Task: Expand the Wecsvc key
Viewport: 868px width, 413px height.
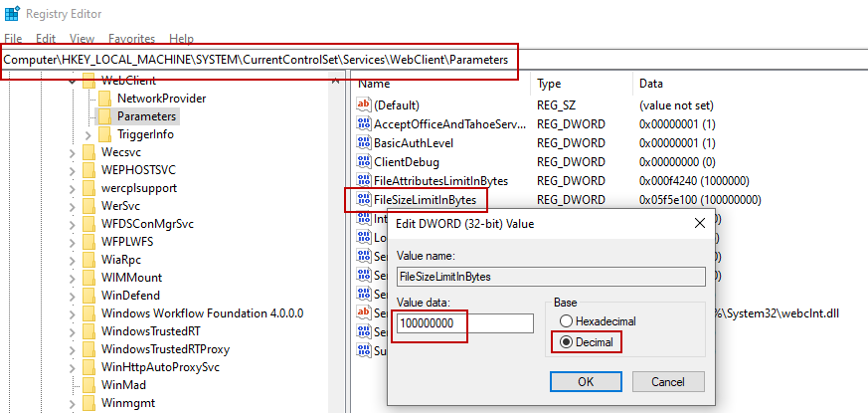Action: click(x=73, y=152)
